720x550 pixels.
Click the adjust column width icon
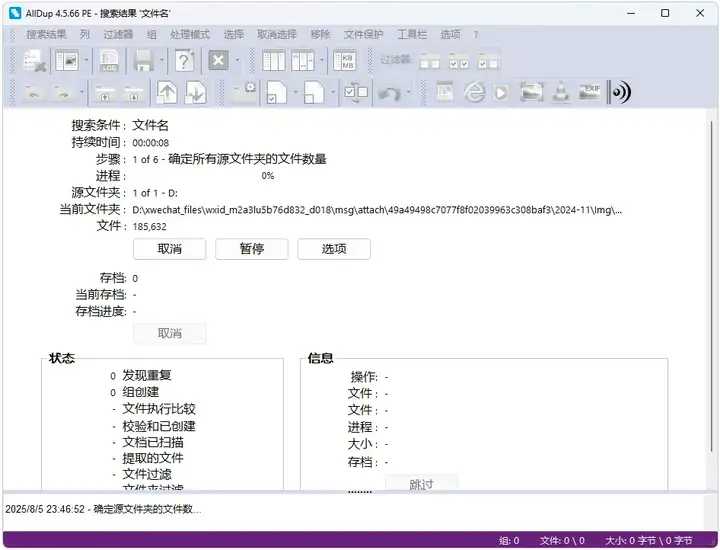click(303, 61)
